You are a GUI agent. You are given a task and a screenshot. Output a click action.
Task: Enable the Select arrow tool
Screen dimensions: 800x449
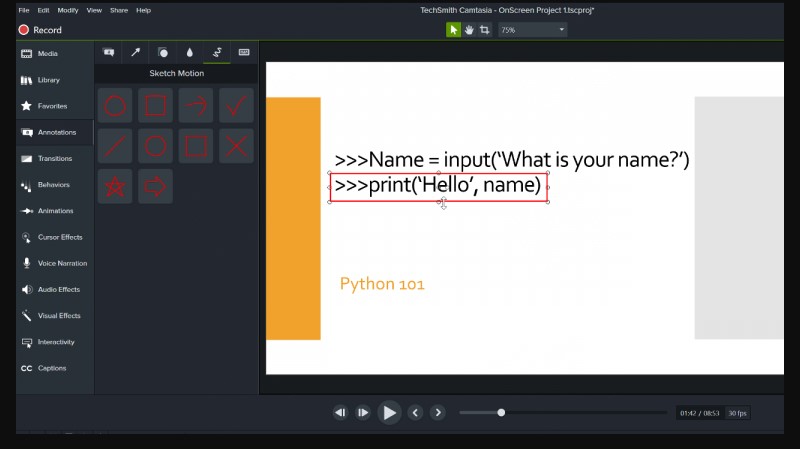coord(454,30)
